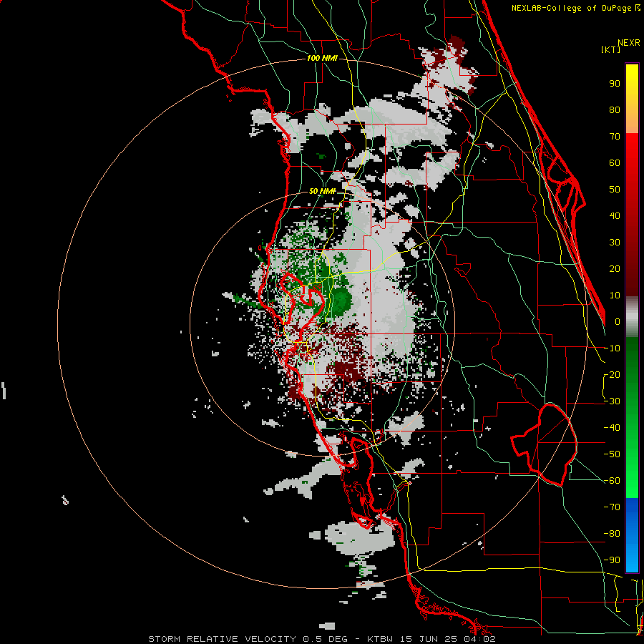Image resolution: width=644 pixels, height=644 pixels.
Task: Click the blue segment of the velocity color bar
Action: (632, 535)
